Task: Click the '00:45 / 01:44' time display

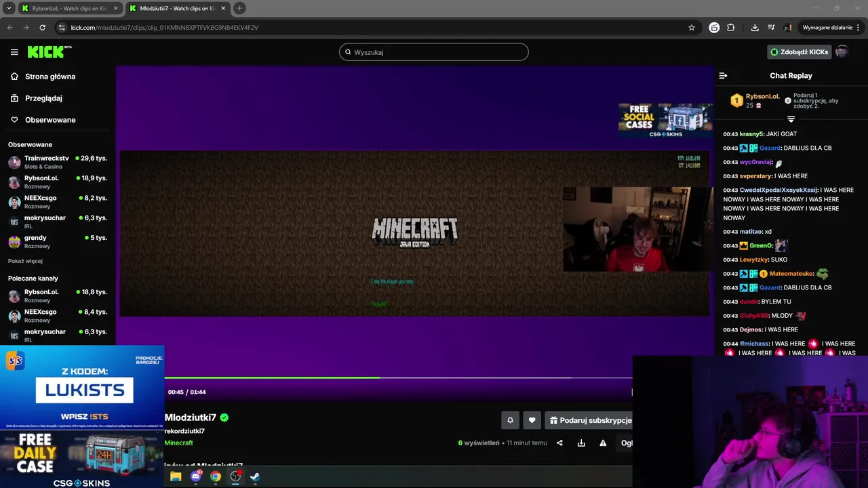Action: point(186,392)
